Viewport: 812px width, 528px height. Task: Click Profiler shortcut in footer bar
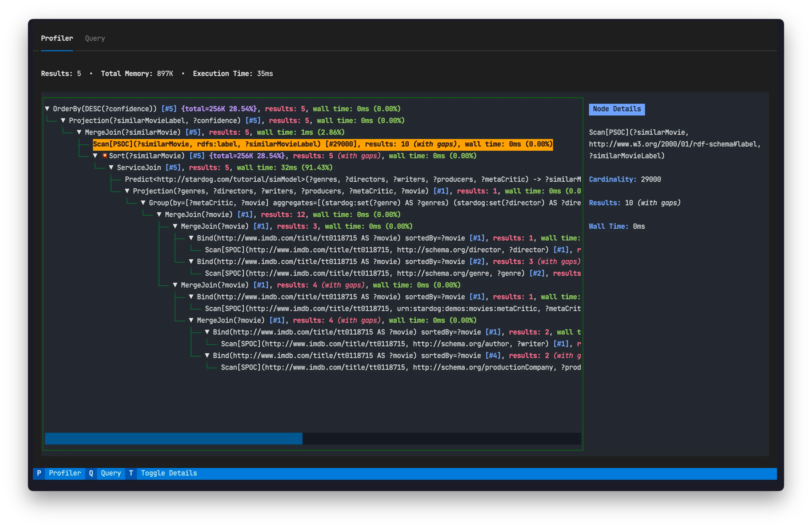[64, 473]
